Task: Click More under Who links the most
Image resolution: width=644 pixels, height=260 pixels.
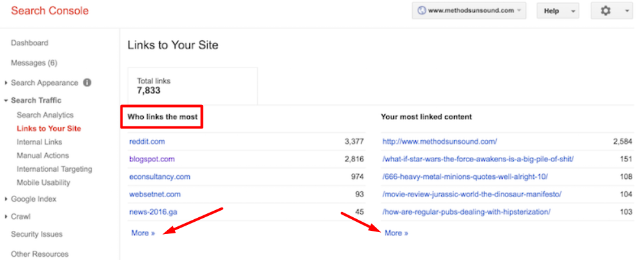Action: point(143,233)
